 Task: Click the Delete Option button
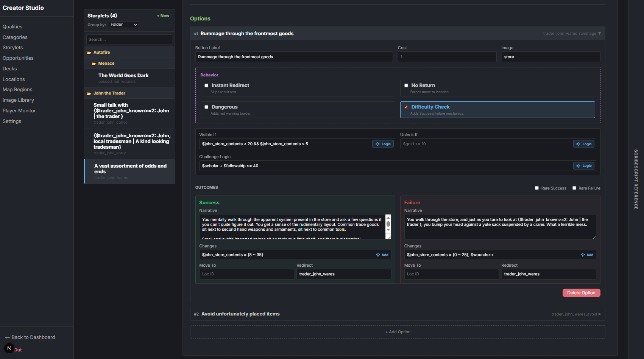click(x=581, y=293)
